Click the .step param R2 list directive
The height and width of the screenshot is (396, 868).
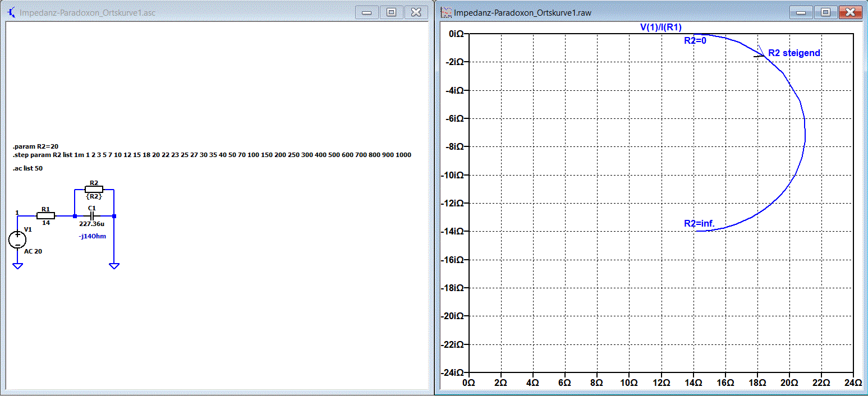[x=212, y=155]
